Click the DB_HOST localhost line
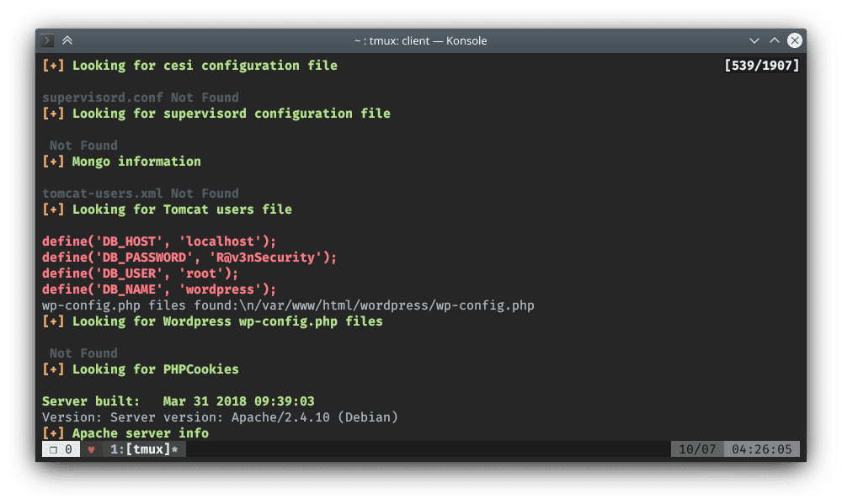This screenshot has height=504, width=842. (159, 241)
